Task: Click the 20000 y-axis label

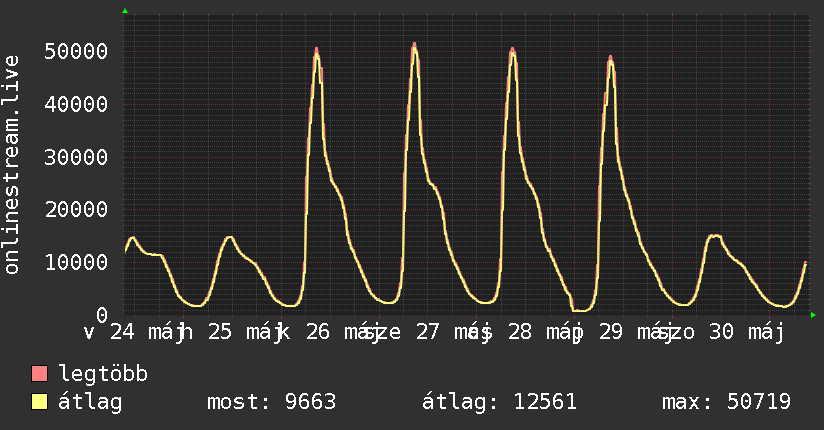Action: 76,210
